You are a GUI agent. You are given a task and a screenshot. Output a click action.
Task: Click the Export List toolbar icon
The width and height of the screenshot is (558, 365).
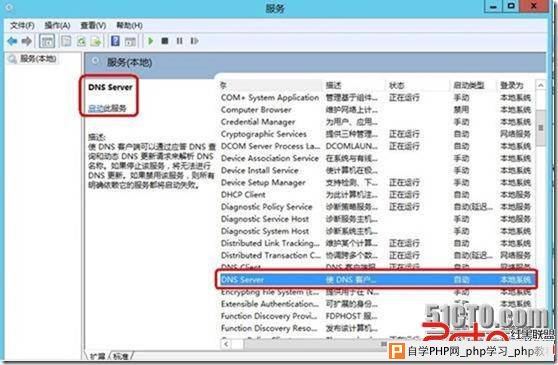tap(96, 41)
